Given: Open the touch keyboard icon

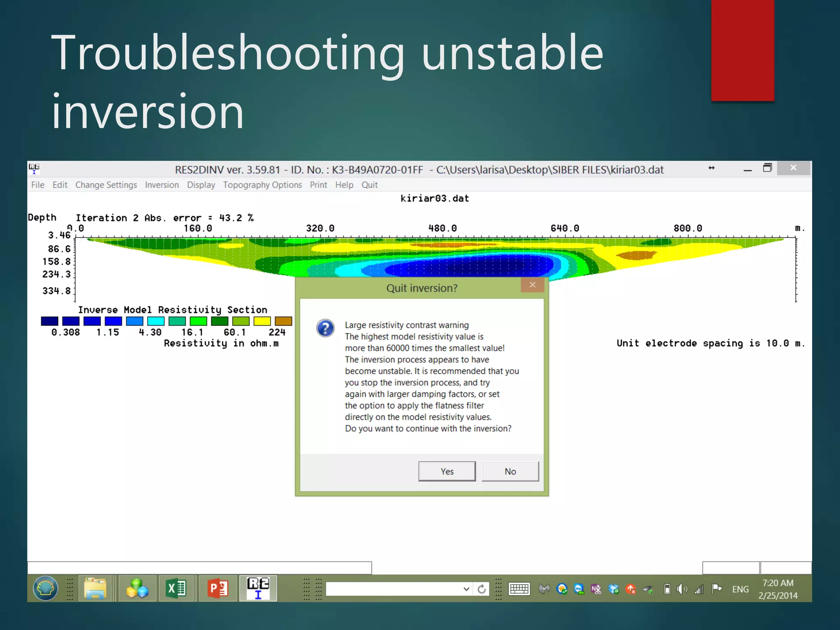Looking at the screenshot, I should (x=519, y=589).
